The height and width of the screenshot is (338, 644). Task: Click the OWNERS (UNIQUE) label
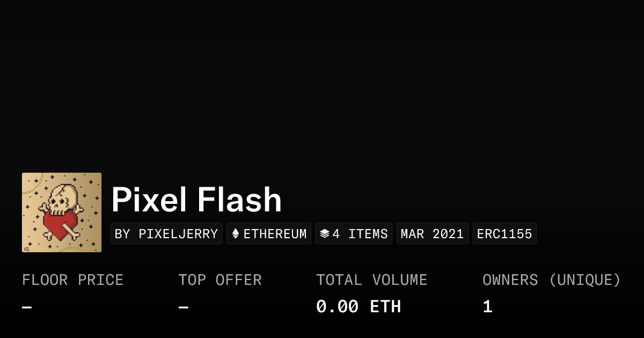(552, 280)
